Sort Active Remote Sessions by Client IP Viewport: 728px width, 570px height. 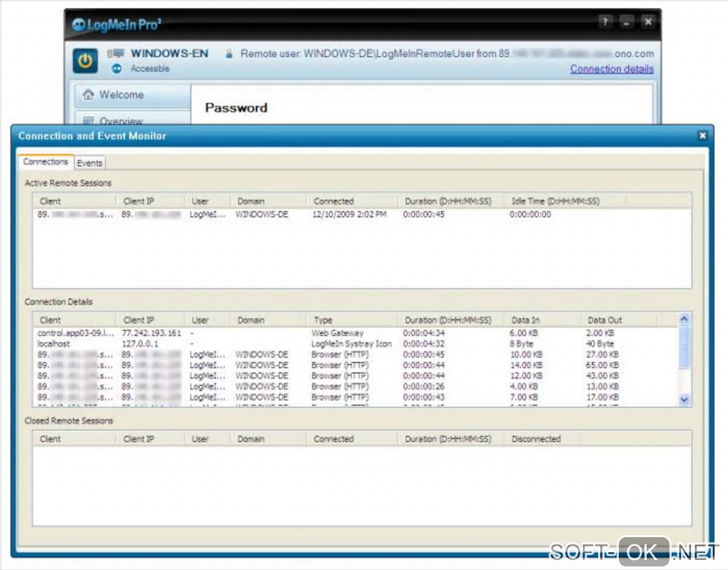click(151, 201)
